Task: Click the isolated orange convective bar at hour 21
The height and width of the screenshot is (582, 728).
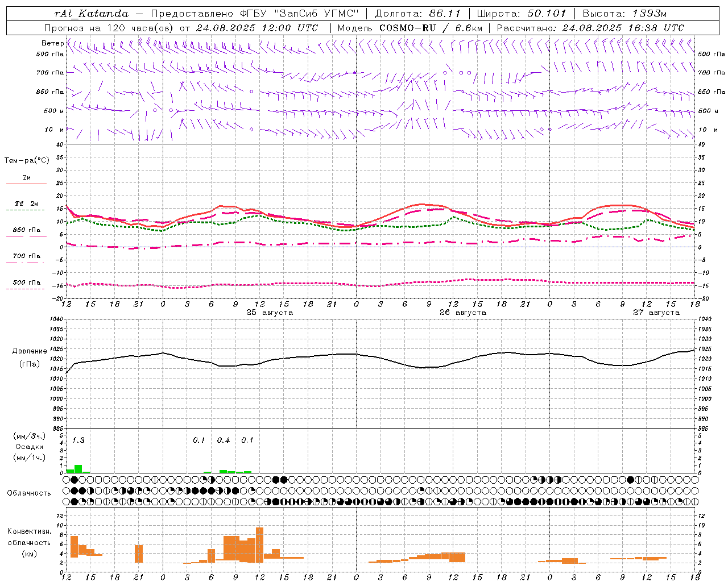Action: [139, 554]
